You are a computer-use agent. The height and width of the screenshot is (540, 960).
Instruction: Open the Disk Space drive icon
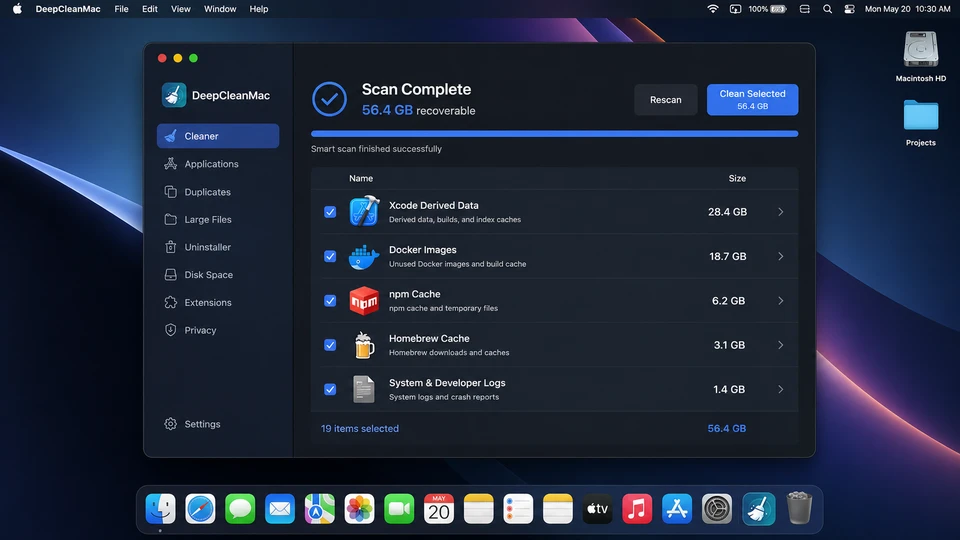pyautogui.click(x=171, y=274)
